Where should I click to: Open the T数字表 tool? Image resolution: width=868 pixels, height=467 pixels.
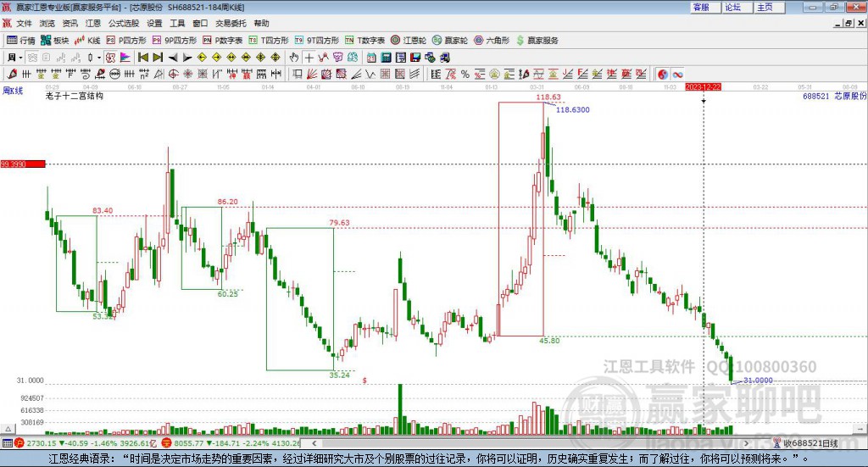(364, 41)
